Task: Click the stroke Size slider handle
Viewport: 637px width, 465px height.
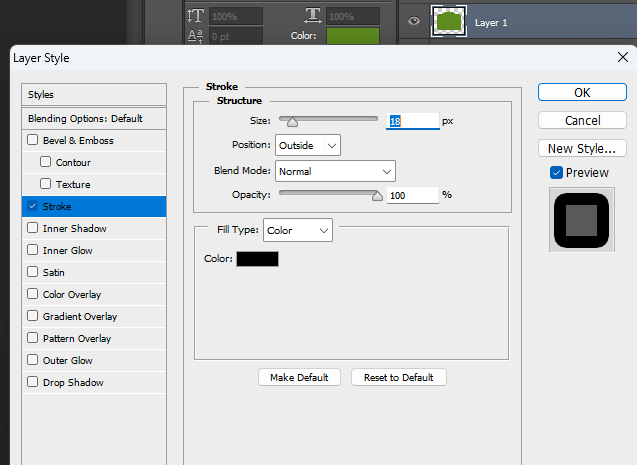Action: pos(292,121)
